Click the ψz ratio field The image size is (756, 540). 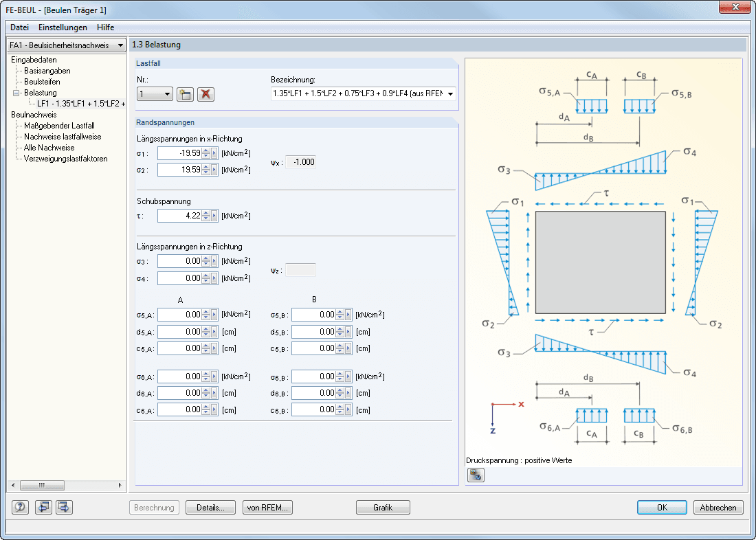click(301, 270)
